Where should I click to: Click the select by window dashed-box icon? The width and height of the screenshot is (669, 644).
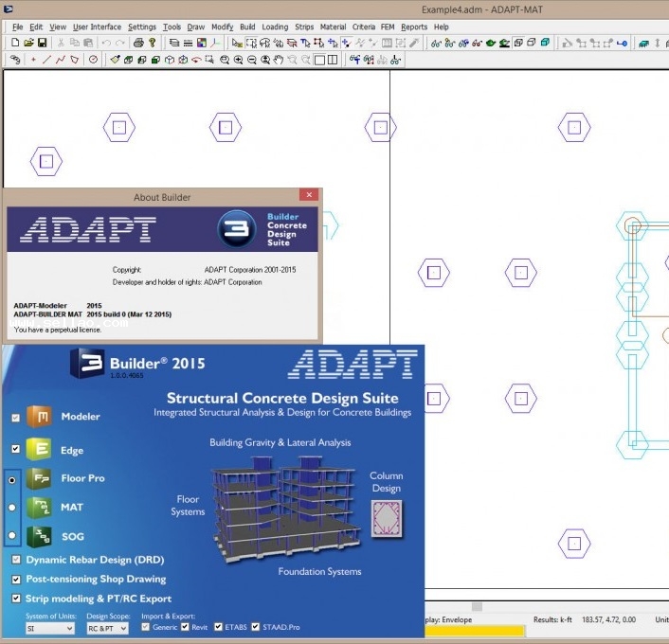click(x=251, y=43)
